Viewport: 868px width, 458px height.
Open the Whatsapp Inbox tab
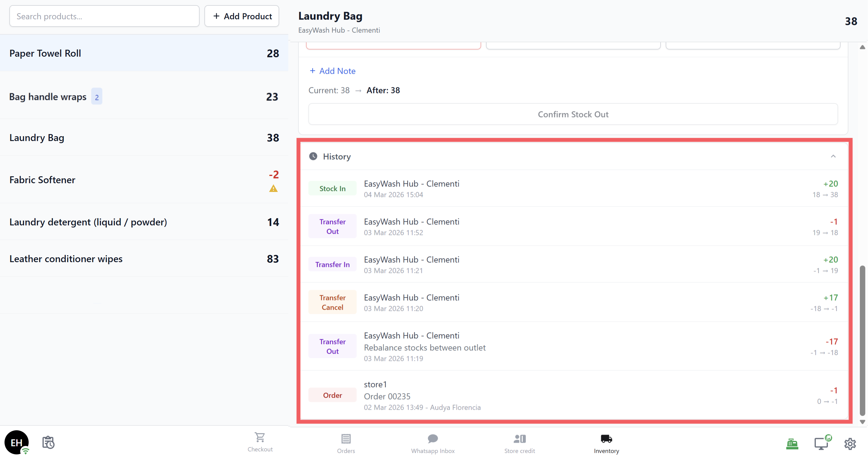tap(433, 444)
